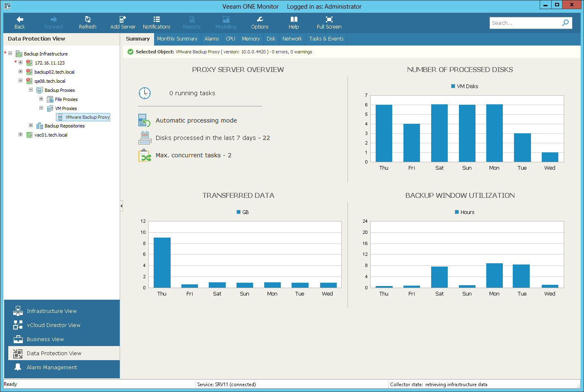Screen dimensions: 584x392
Task: Click the vCloud Director View icon
Action: pos(18,325)
